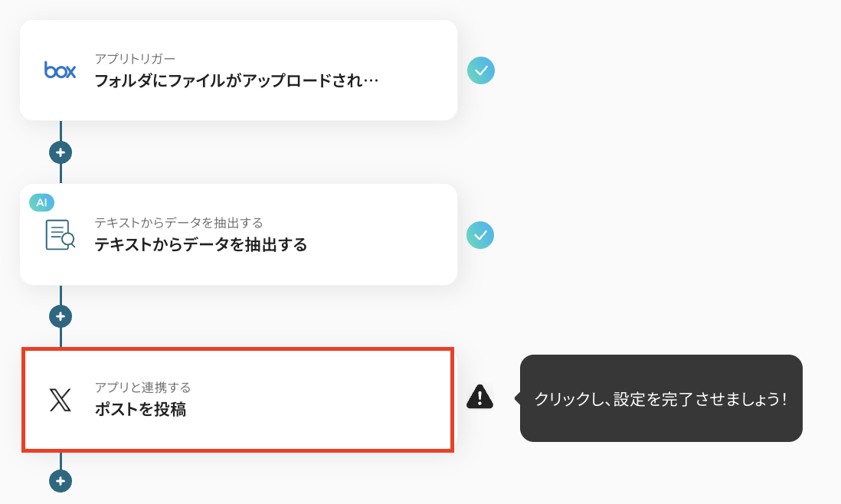Click the AI badge on extraction card
841x504 pixels.
(x=41, y=202)
